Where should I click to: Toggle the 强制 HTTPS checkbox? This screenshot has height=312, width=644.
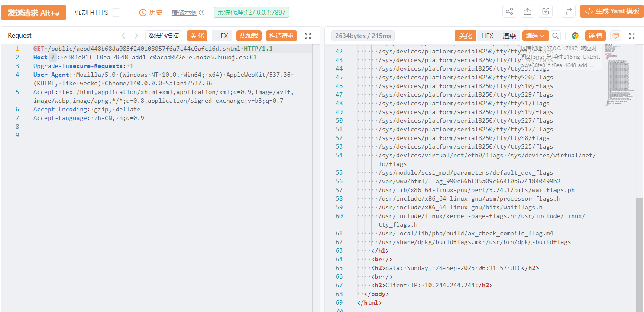(116, 13)
